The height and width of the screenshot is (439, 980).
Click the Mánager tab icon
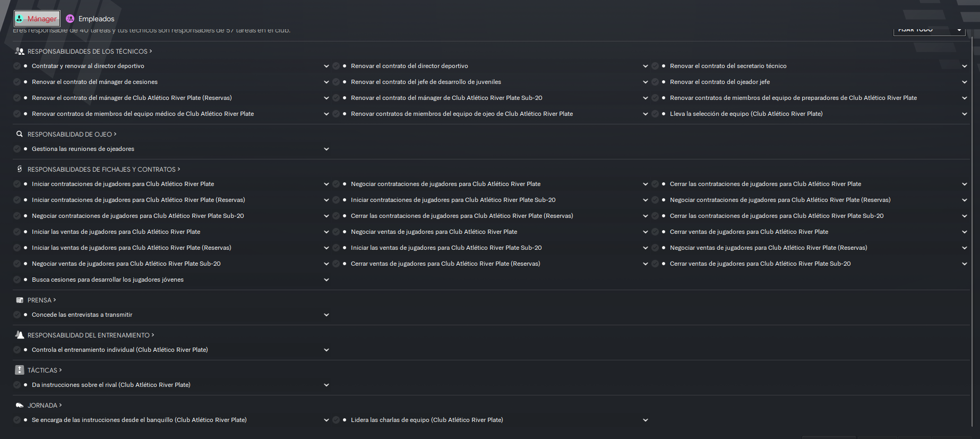click(20, 19)
